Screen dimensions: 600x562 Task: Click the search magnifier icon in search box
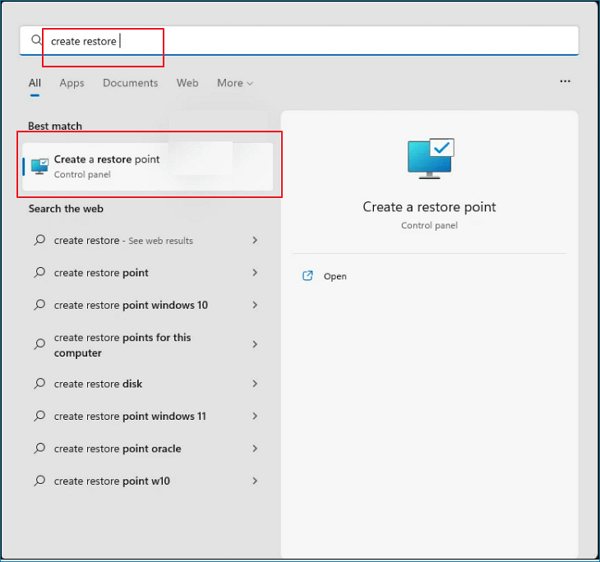pyautogui.click(x=36, y=40)
